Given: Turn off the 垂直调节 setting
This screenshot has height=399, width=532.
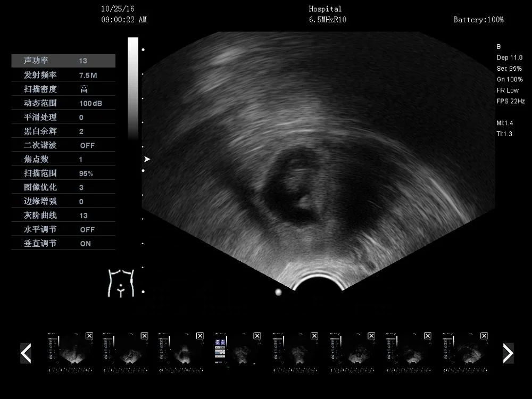Looking at the screenshot, I should point(63,243).
